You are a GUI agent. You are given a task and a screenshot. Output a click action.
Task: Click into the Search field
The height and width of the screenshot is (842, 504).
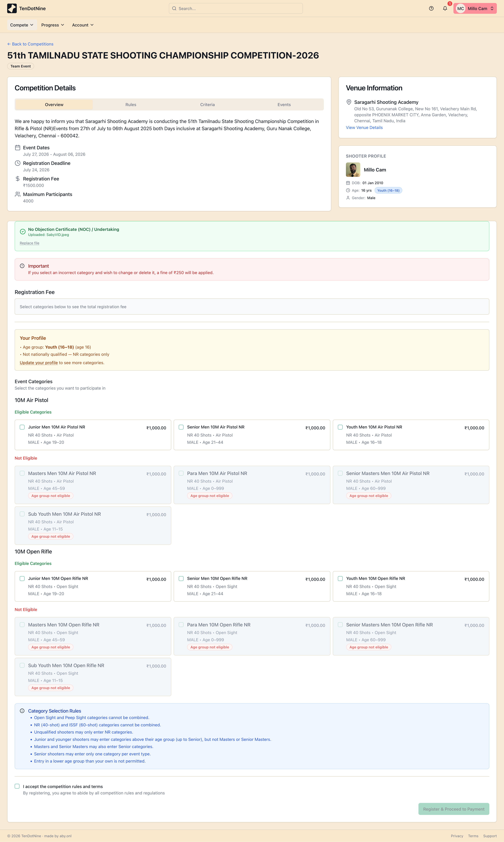(236, 9)
